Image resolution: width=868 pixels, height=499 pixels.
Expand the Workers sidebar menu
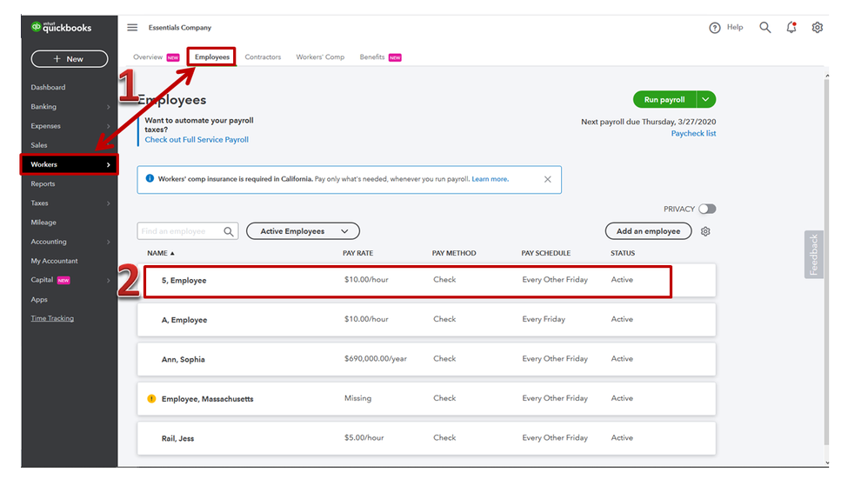(x=109, y=164)
